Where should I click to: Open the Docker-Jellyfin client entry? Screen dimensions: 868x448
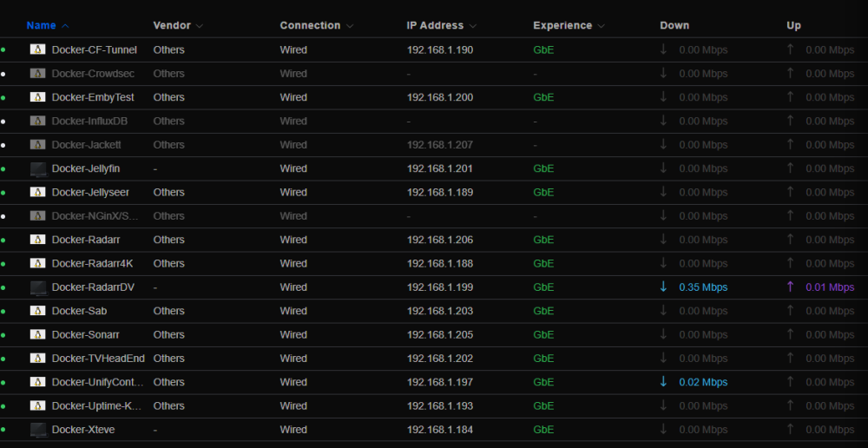click(86, 168)
